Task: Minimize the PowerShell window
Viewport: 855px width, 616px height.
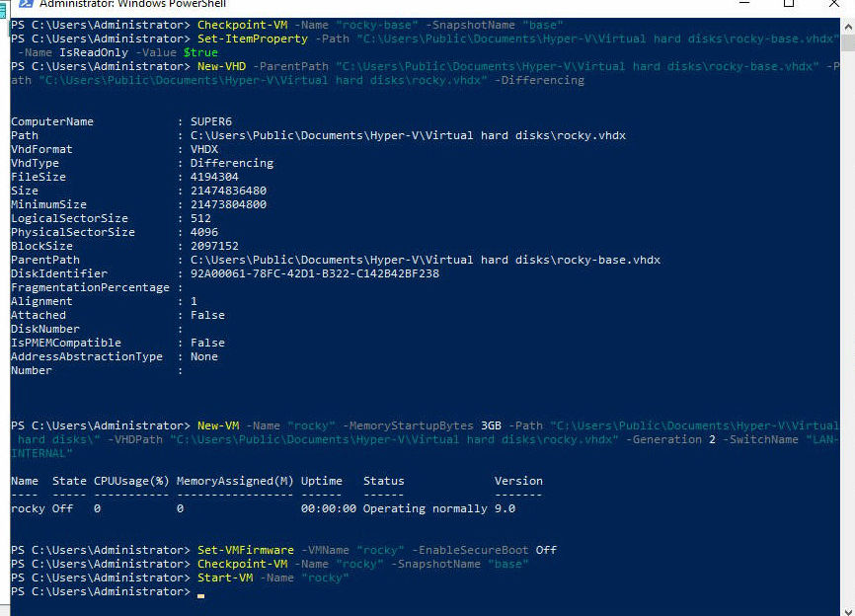Action: [x=744, y=4]
